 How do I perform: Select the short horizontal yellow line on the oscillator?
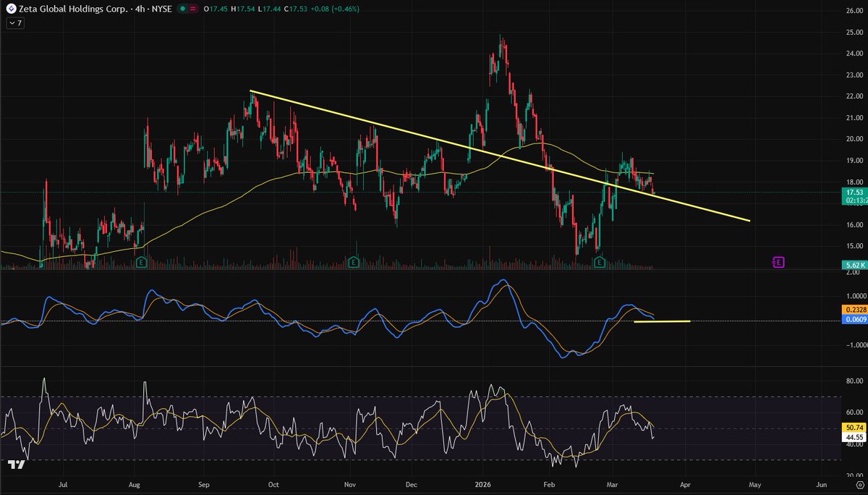click(662, 321)
